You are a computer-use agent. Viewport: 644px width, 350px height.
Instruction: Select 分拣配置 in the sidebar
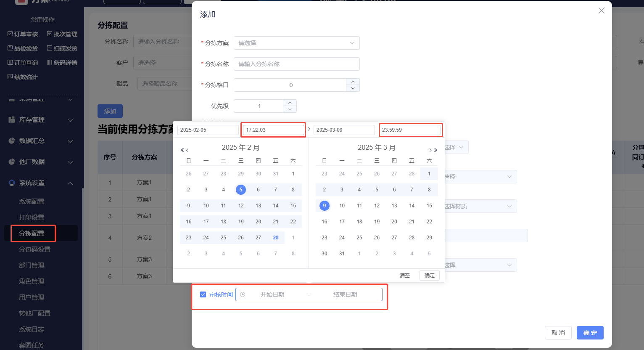click(x=32, y=233)
